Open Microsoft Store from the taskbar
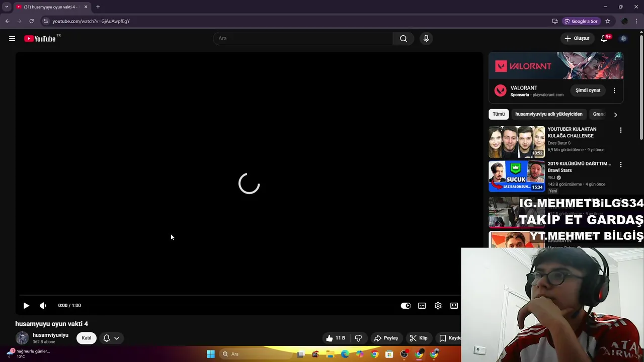Viewport: 644px width, 362px height. (x=389, y=354)
